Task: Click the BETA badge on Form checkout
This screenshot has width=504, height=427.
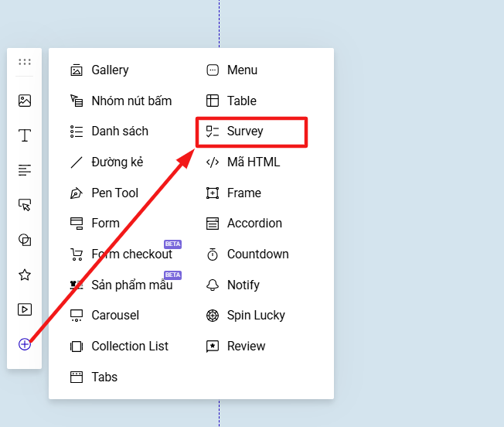Action: coord(173,244)
